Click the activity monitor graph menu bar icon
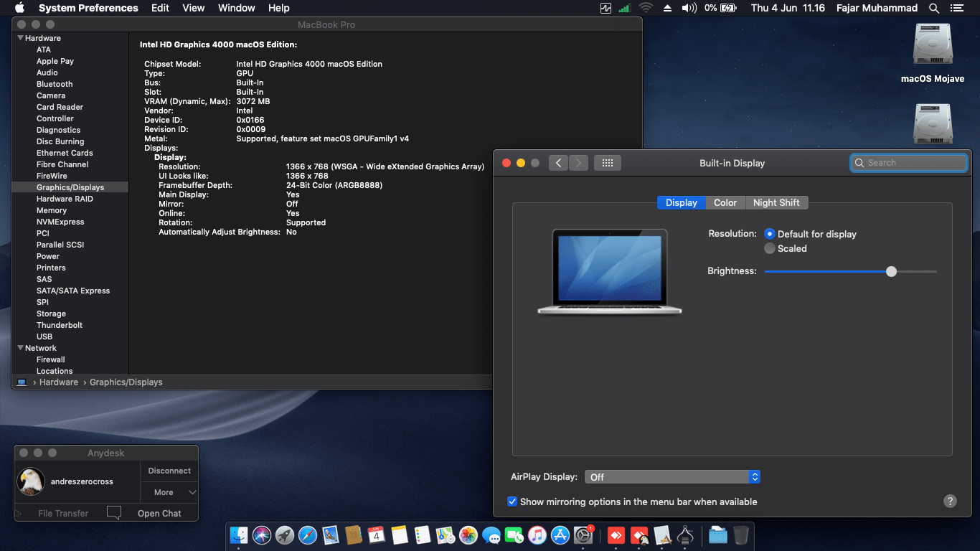The height and width of the screenshot is (551, 980). pyautogui.click(x=606, y=8)
